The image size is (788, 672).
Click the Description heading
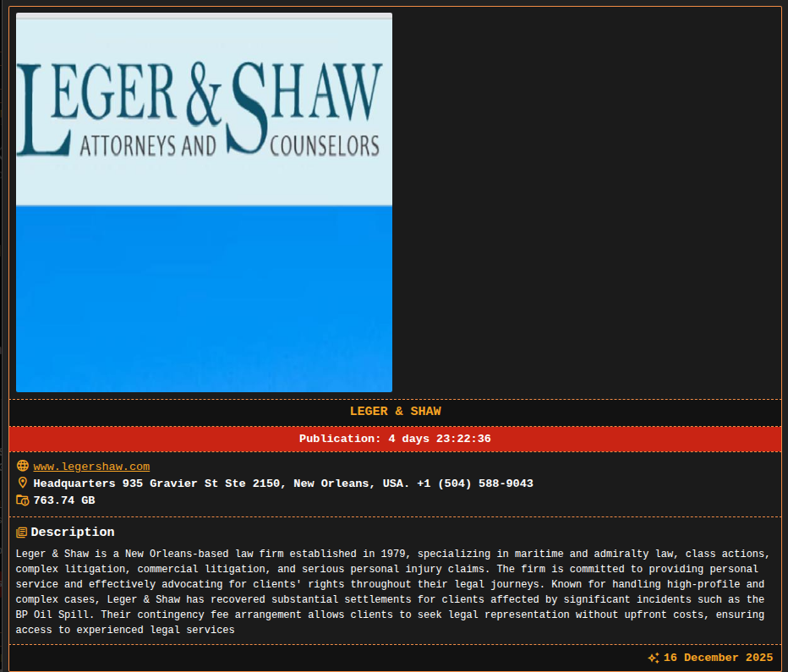[x=73, y=533]
